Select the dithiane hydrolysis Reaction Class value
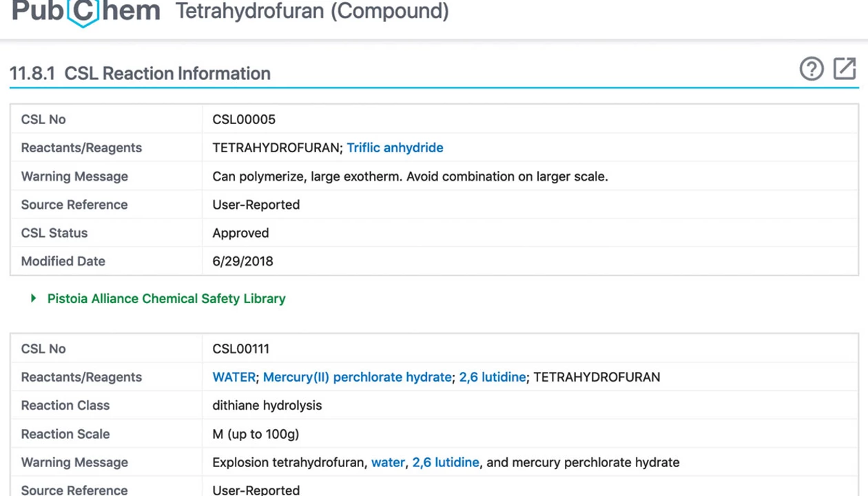Image resolution: width=868 pixels, height=496 pixels. point(267,405)
